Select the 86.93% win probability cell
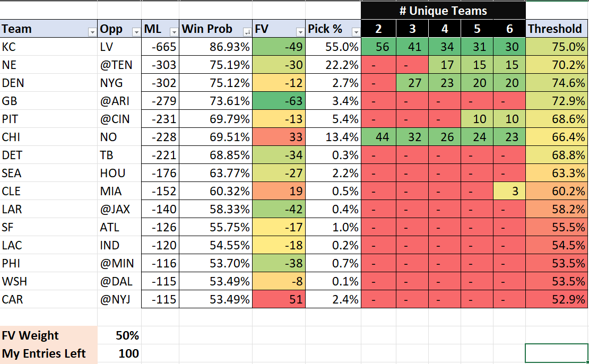The image size is (589, 364). (215, 47)
